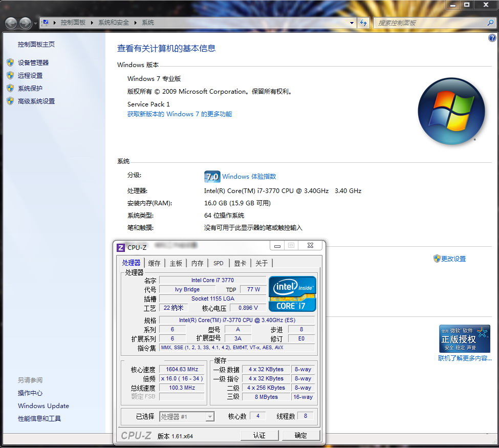
Task: Select 控制面板 in the address breadcrumb
Action: click(73, 23)
